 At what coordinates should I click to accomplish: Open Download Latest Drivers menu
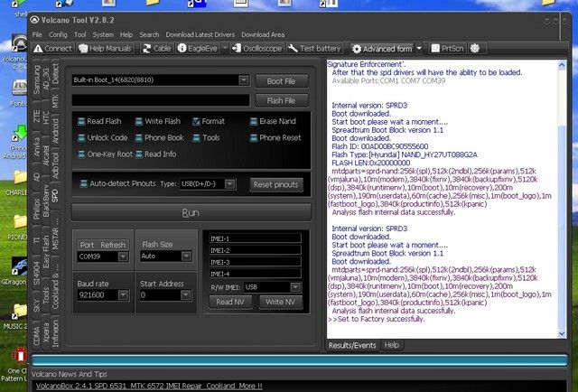coord(200,34)
